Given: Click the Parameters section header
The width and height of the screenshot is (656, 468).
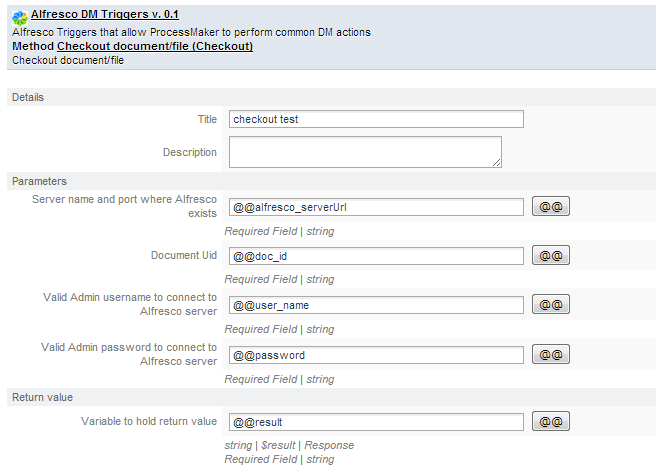Looking at the screenshot, I should (x=39, y=181).
